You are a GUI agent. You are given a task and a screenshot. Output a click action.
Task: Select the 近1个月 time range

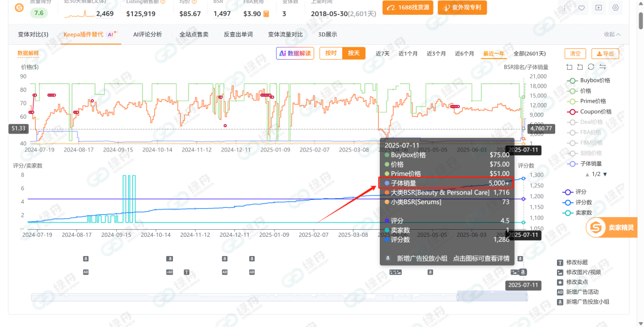pyautogui.click(x=408, y=54)
